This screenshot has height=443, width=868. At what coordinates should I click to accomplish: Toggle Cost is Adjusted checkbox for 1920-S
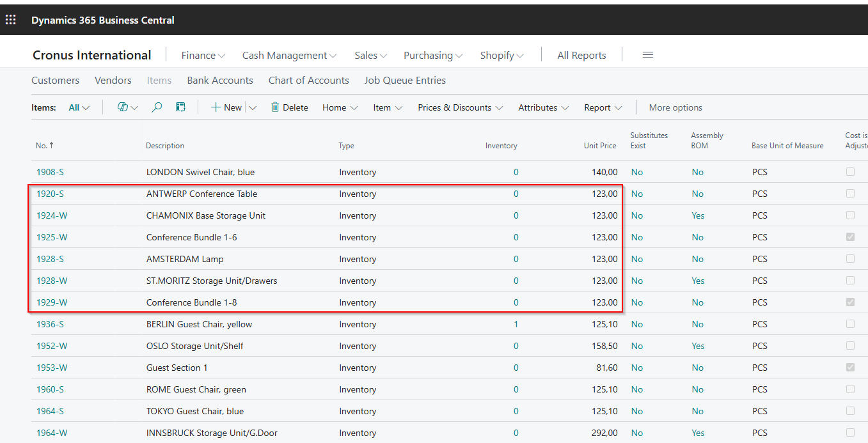850,194
